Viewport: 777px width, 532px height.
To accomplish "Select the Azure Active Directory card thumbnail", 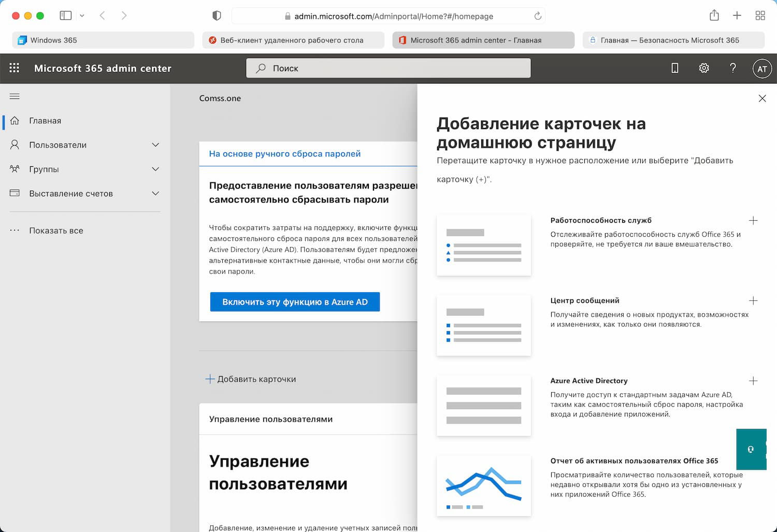I will pyautogui.click(x=484, y=406).
